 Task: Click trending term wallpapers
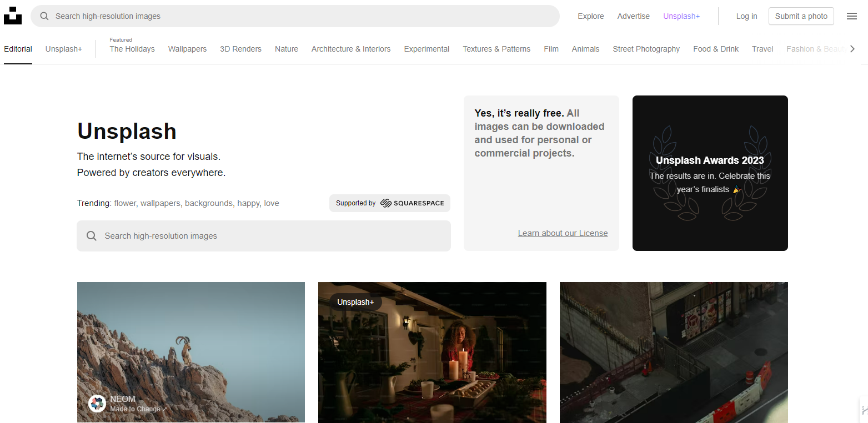tap(160, 203)
